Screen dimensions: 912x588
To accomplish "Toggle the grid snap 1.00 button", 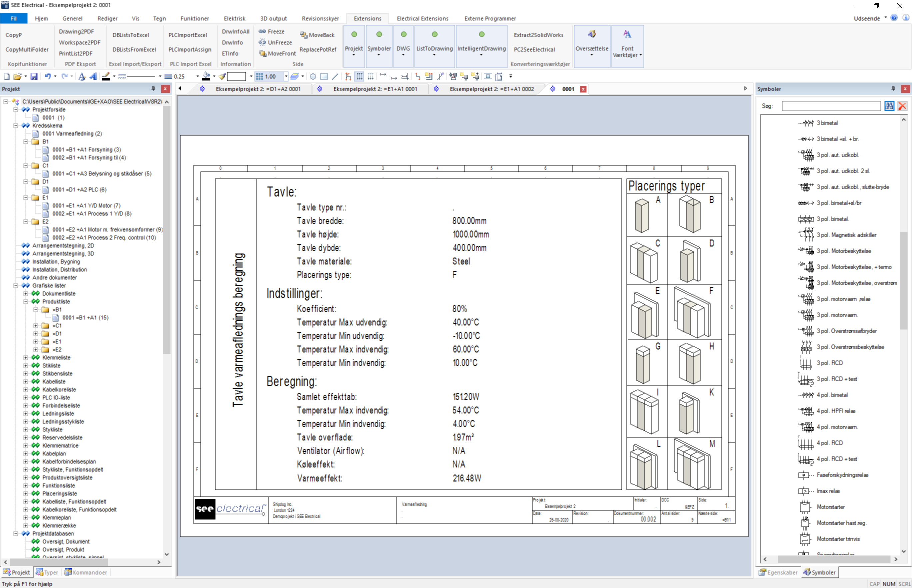I will point(269,76).
